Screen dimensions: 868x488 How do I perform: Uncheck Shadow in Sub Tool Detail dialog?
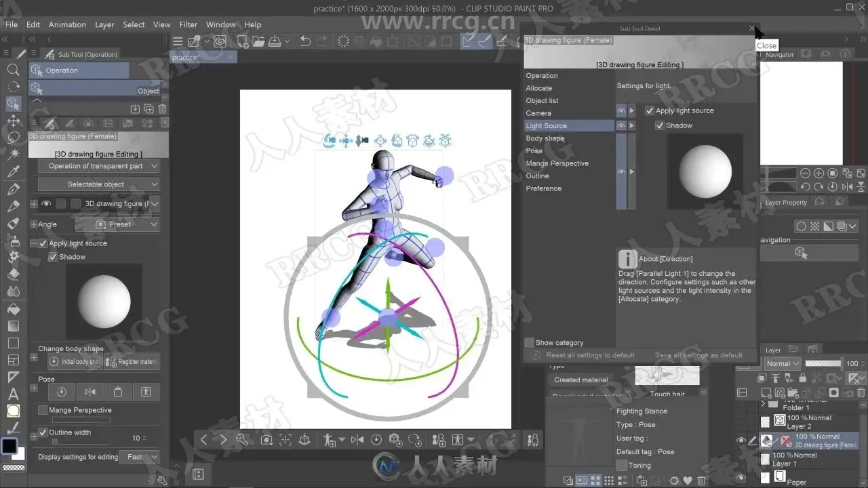pos(659,125)
